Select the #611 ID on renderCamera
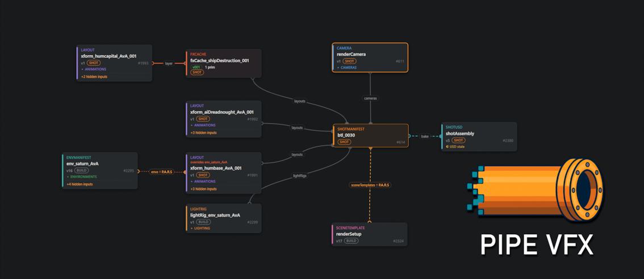The height and width of the screenshot is (279, 644). click(x=400, y=61)
